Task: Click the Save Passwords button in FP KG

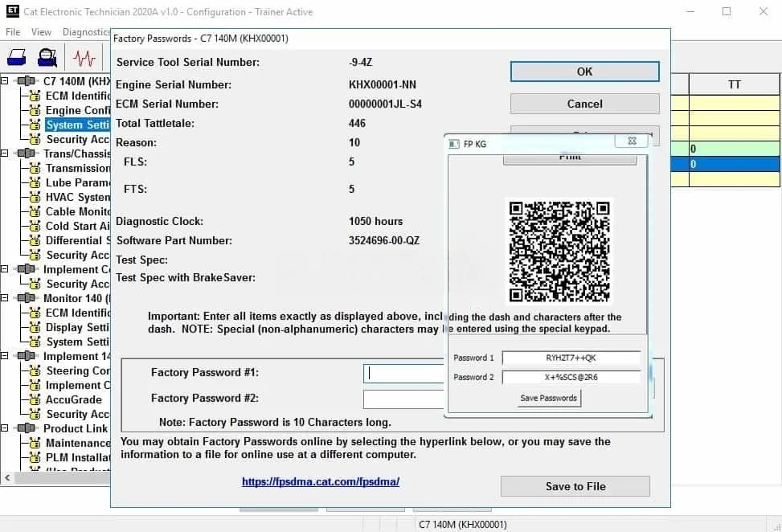Action: (549, 398)
